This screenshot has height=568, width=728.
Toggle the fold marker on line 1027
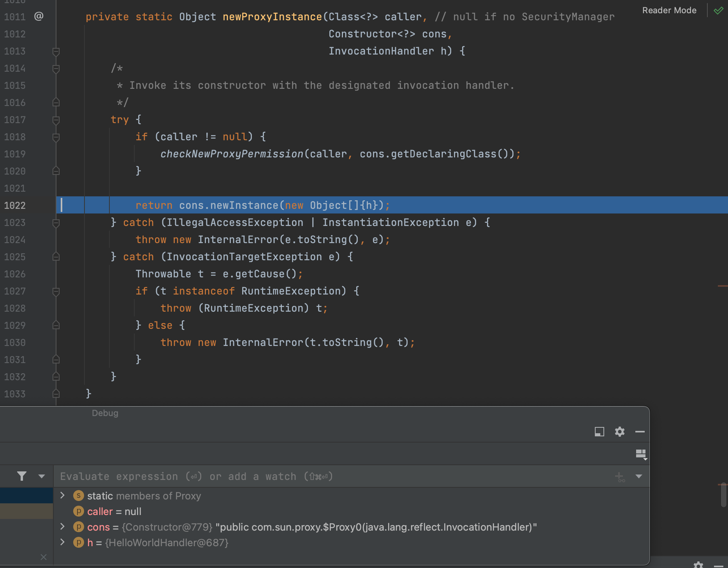point(56,291)
